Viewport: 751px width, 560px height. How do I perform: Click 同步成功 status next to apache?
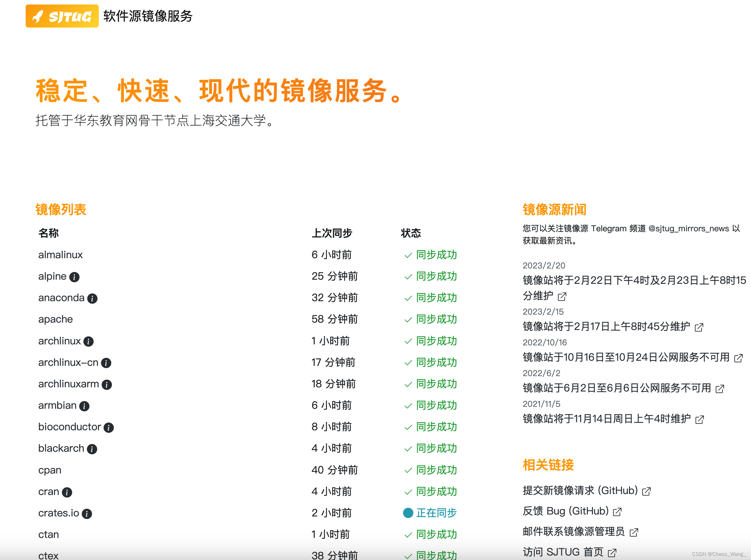pyautogui.click(x=436, y=320)
